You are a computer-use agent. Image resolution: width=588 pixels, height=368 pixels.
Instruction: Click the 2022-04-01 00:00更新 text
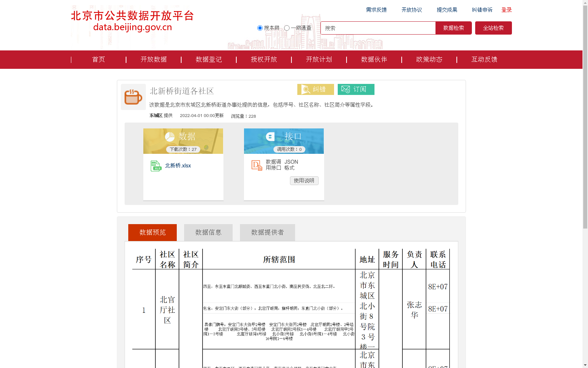coord(202,116)
